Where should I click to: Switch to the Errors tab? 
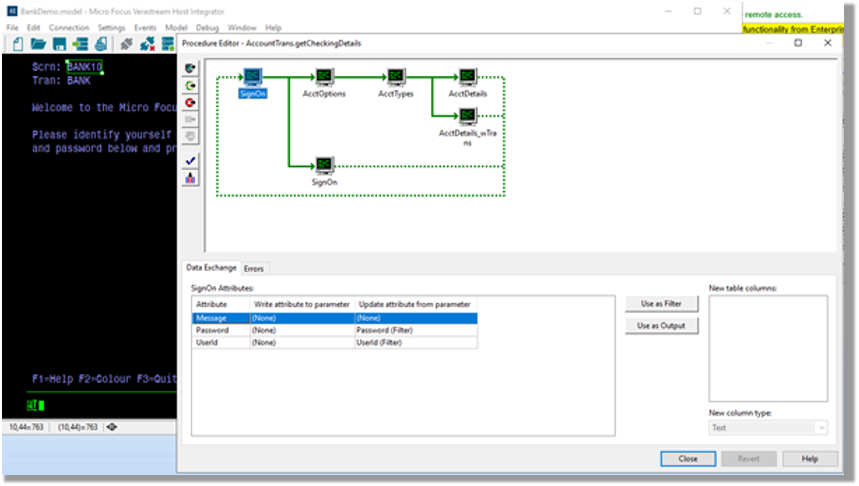point(254,268)
